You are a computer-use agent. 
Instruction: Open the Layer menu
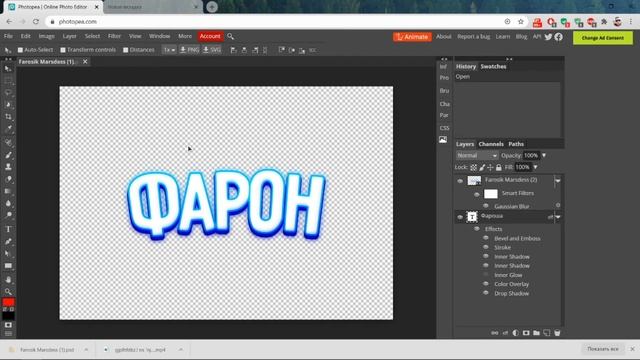pos(69,36)
